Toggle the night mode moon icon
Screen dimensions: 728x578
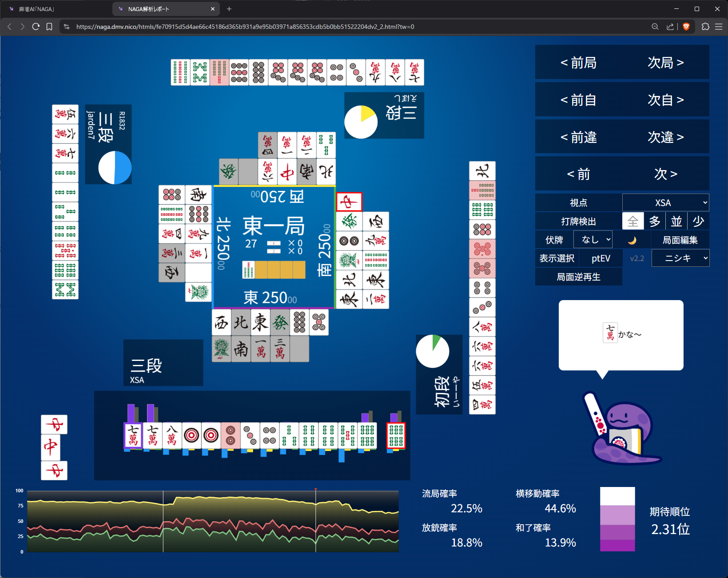(632, 240)
